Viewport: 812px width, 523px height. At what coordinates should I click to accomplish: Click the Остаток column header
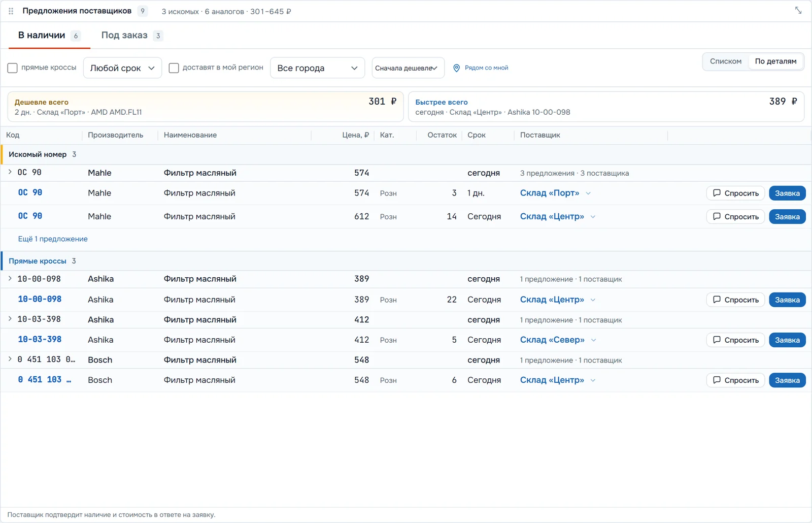tap(442, 135)
